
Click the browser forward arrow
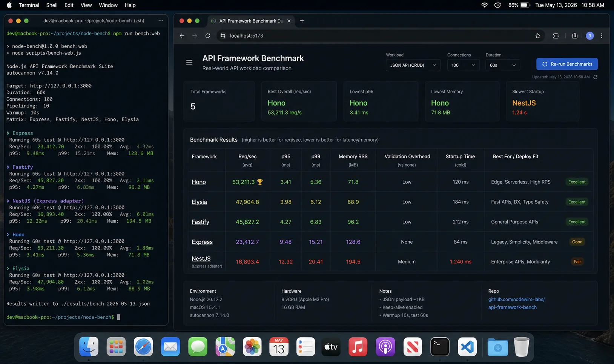point(195,35)
